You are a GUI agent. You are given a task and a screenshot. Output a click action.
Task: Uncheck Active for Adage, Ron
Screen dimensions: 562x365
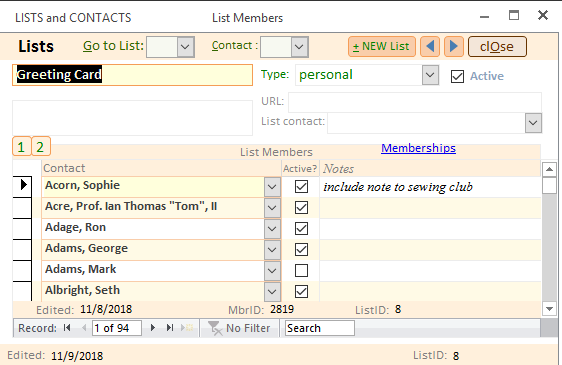point(301,228)
